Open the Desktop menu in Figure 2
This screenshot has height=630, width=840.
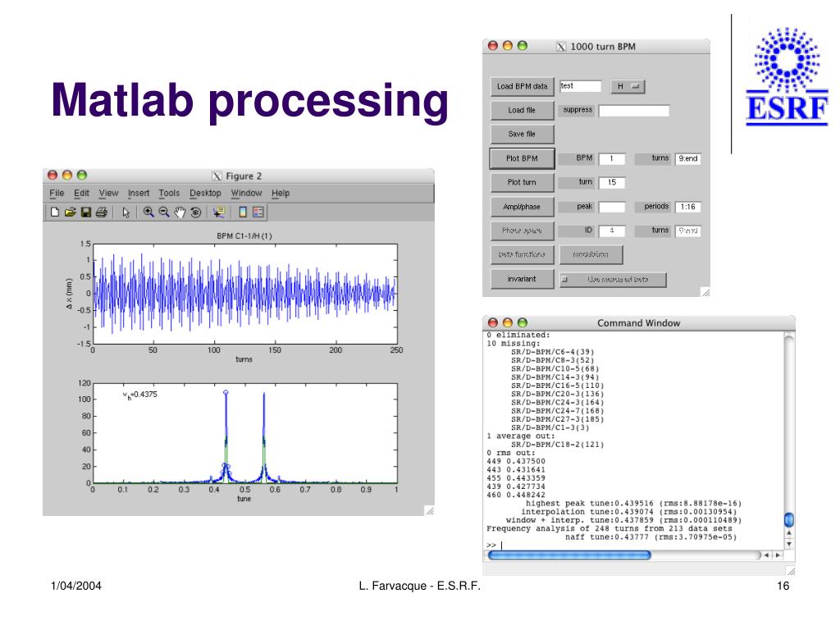(x=205, y=194)
